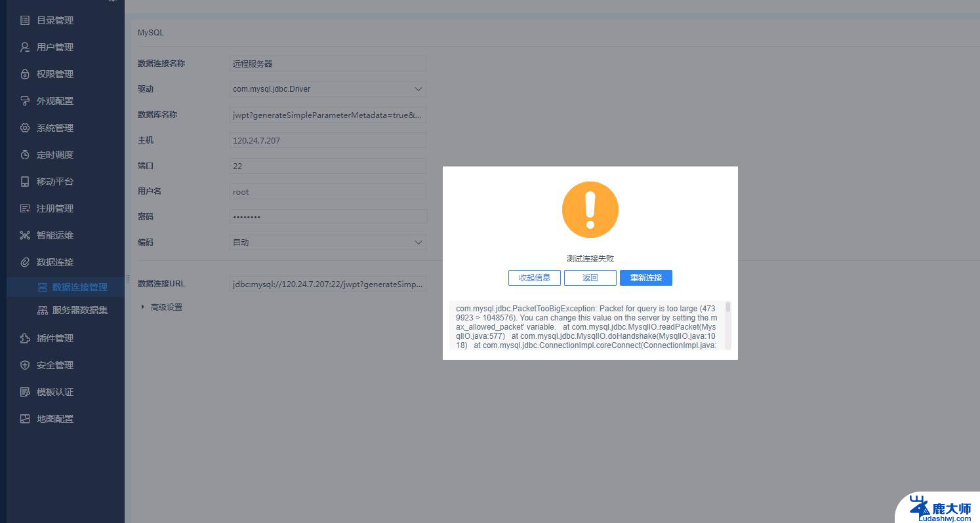Image resolution: width=980 pixels, height=523 pixels.
Task: Click the 测试连接失败 message text
Action: (x=590, y=259)
